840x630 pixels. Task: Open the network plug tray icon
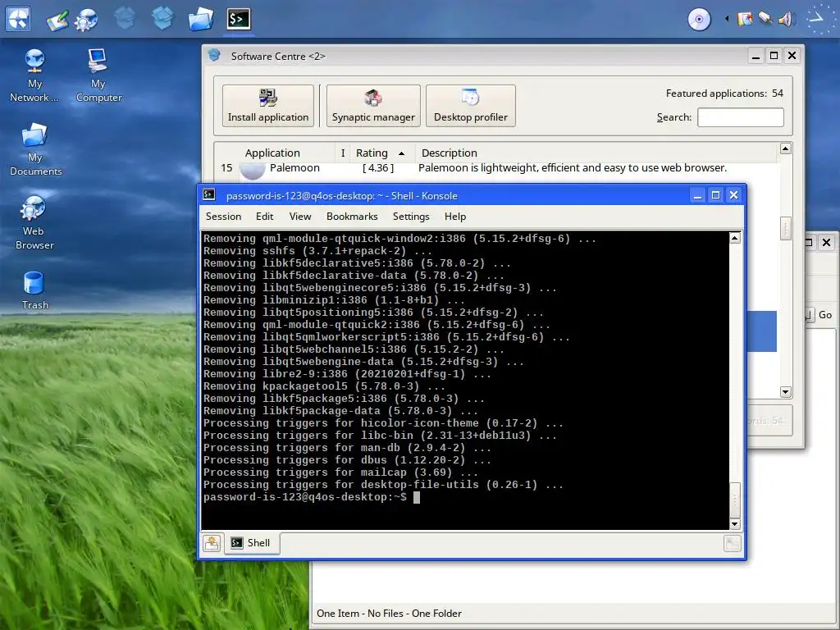pyautogui.click(x=765, y=19)
